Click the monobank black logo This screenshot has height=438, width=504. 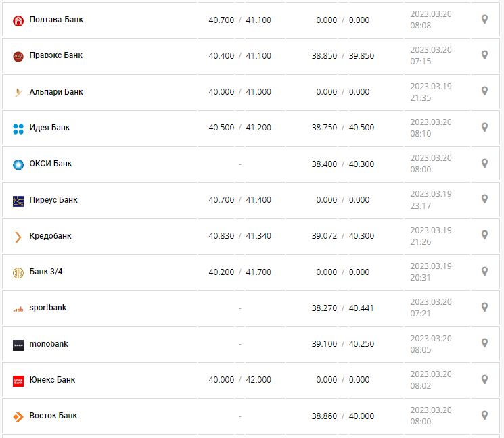click(18, 345)
